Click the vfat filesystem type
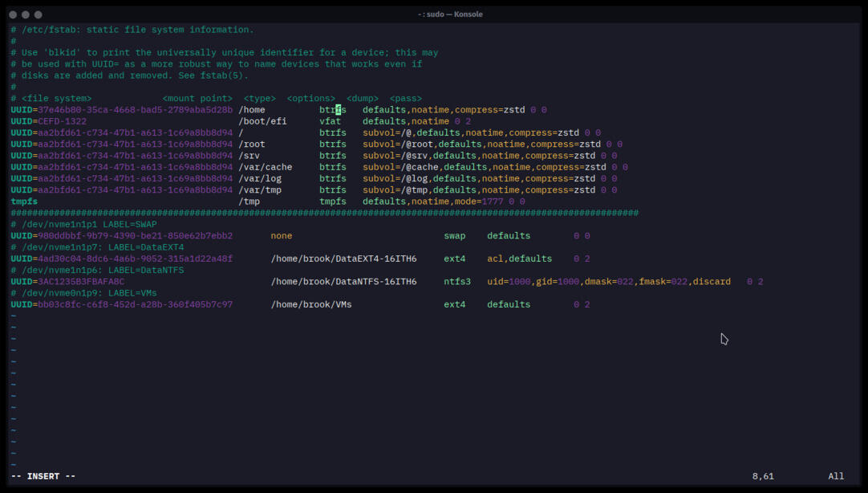Viewport: 868px width, 493px height. pyautogui.click(x=330, y=121)
